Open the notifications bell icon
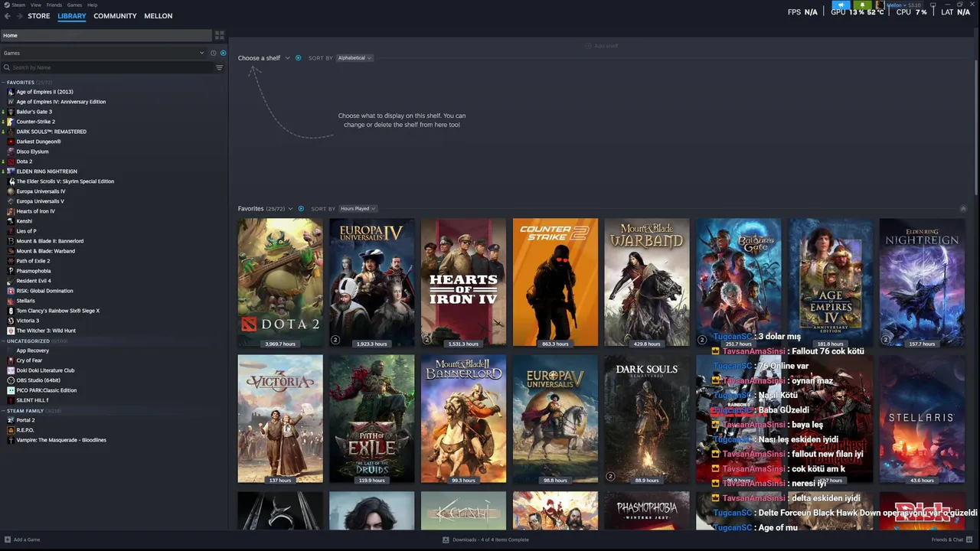 (x=862, y=5)
